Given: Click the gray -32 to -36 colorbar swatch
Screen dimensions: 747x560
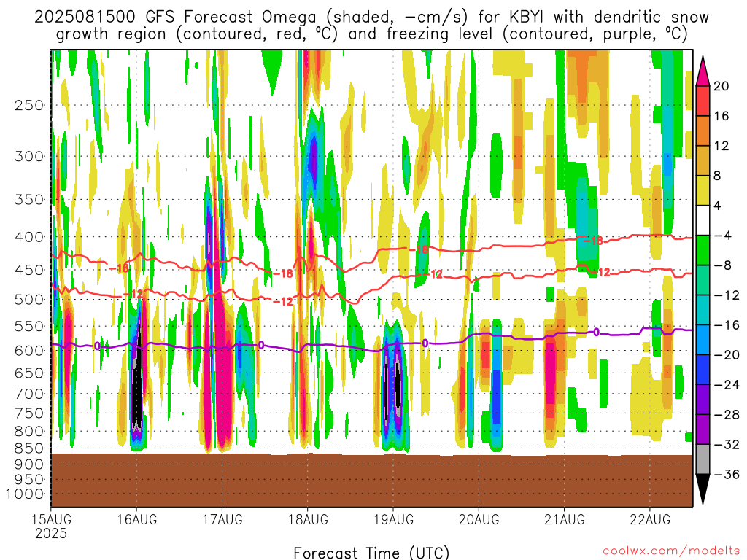Looking at the screenshot, I should point(703,459).
